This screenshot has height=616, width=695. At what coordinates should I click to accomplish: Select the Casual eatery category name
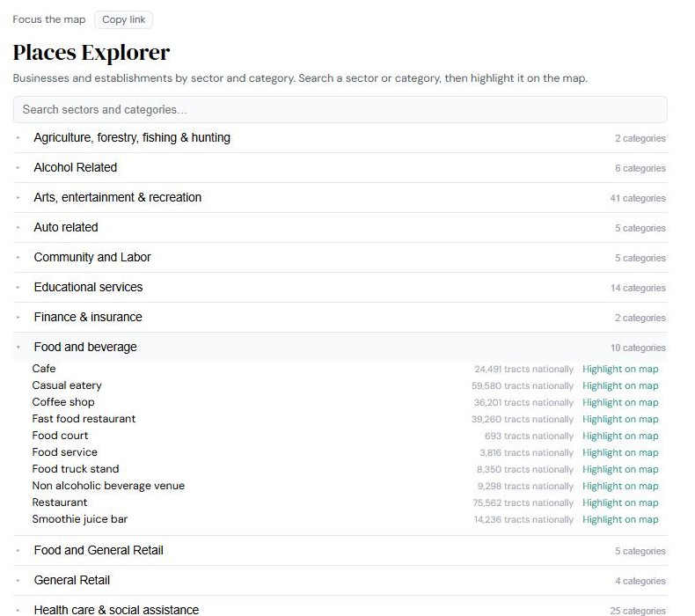[67, 385]
